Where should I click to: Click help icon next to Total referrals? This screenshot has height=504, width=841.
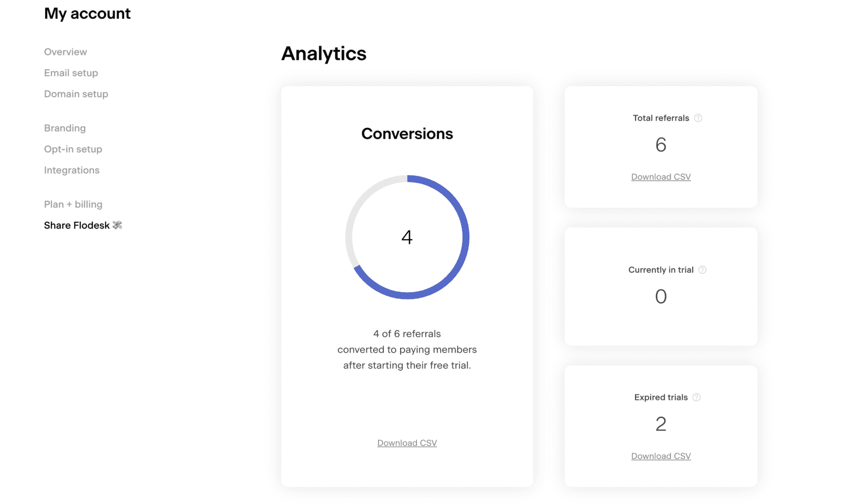tap(698, 118)
